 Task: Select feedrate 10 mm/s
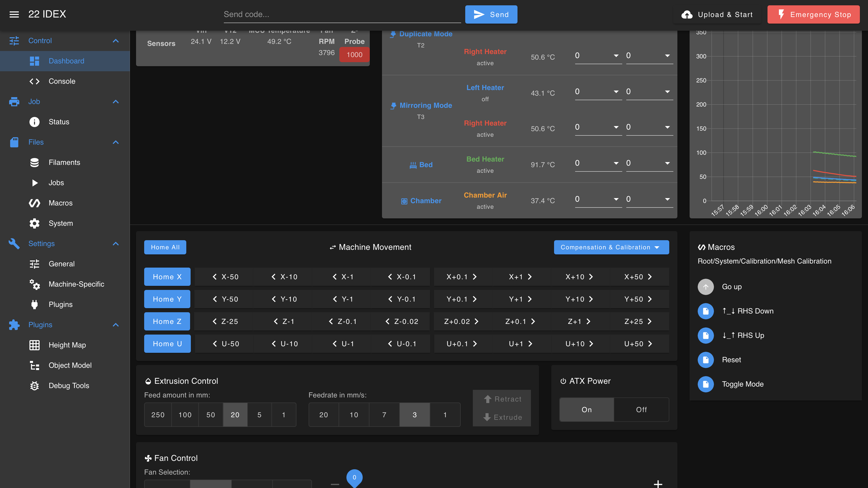(354, 415)
